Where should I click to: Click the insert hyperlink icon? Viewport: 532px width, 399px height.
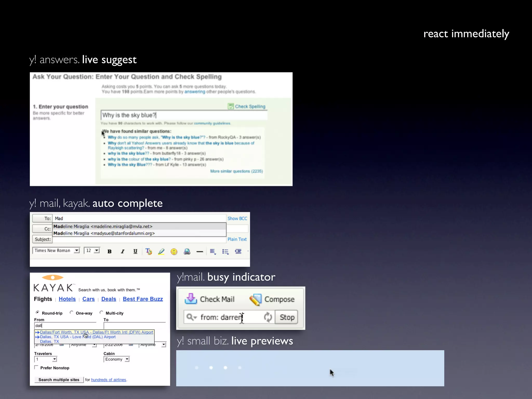coord(187,251)
